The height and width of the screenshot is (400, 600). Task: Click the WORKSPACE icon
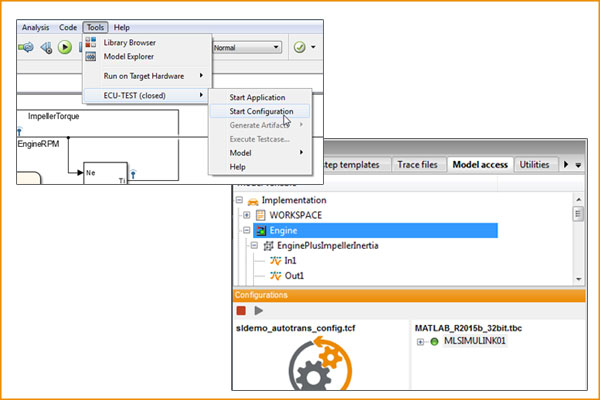point(261,215)
